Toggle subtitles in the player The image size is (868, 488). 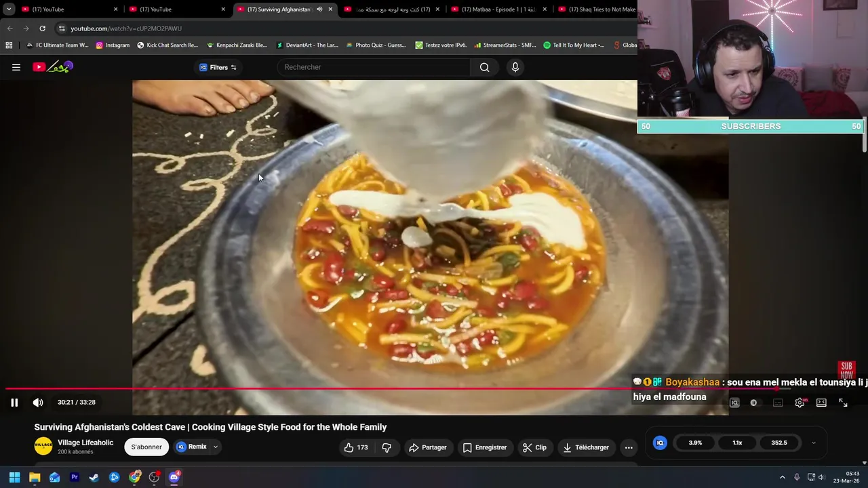[778, 403]
